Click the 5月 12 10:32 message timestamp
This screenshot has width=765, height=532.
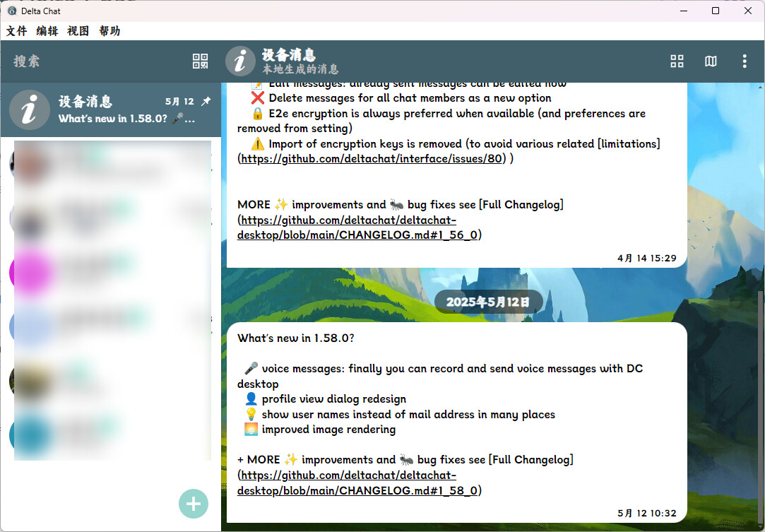point(647,514)
